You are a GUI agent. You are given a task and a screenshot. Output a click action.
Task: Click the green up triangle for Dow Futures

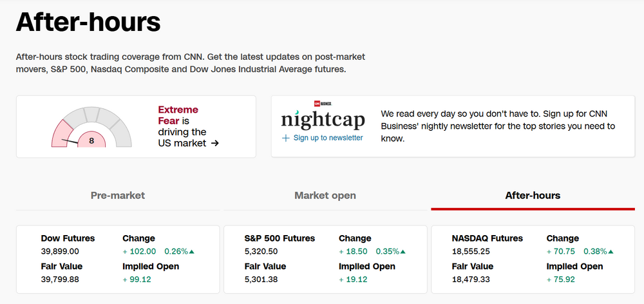[192, 251]
